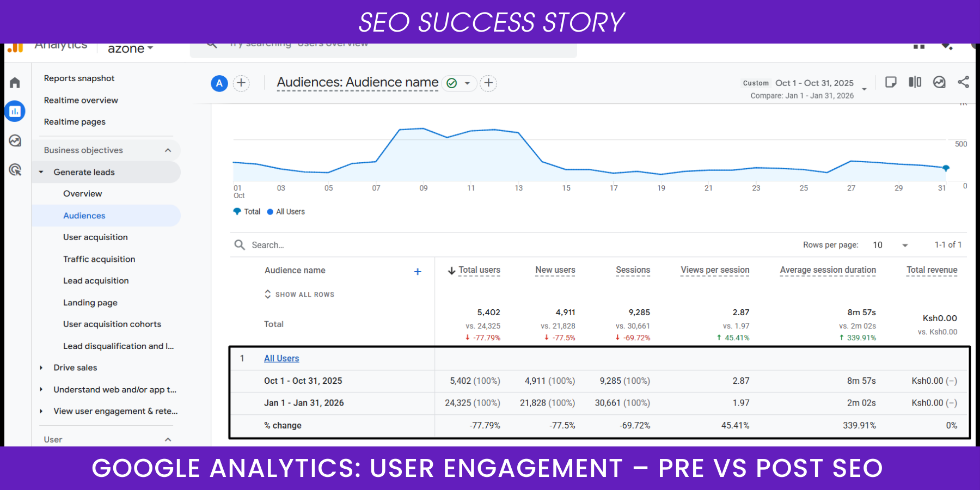Click the Home icon in left rail
980x490 pixels.
click(x=15, y=83)
